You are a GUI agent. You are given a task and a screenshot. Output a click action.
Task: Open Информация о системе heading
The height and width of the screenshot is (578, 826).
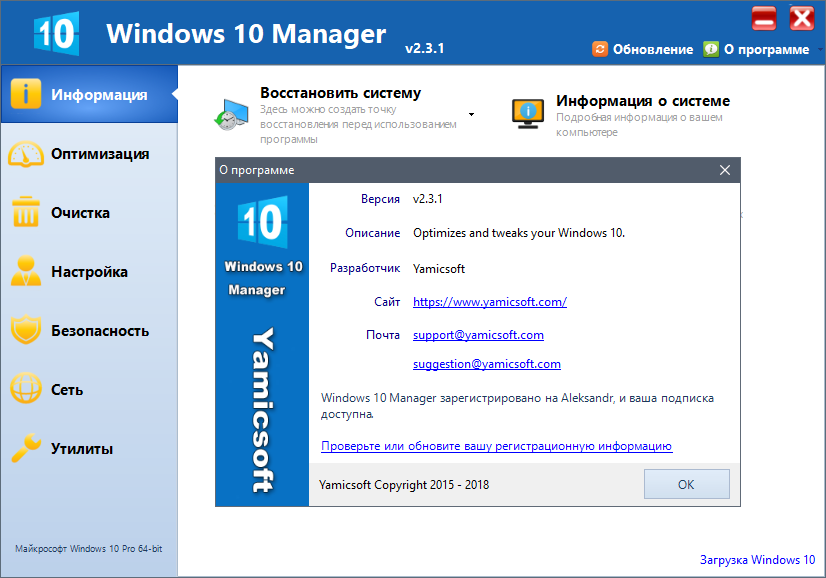[x=643, y=101]
